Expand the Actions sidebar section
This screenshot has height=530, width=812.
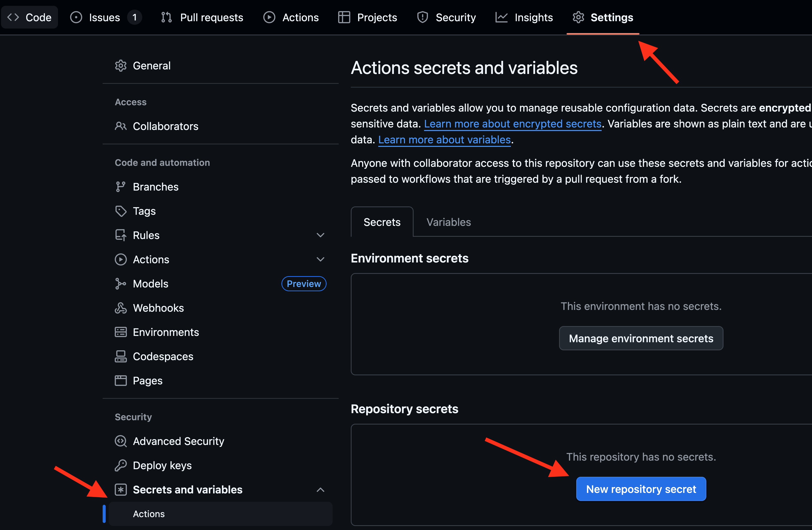320,259
